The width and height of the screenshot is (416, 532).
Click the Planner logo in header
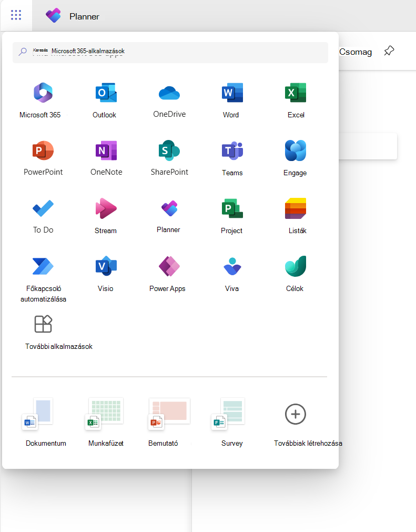(53, 16)
